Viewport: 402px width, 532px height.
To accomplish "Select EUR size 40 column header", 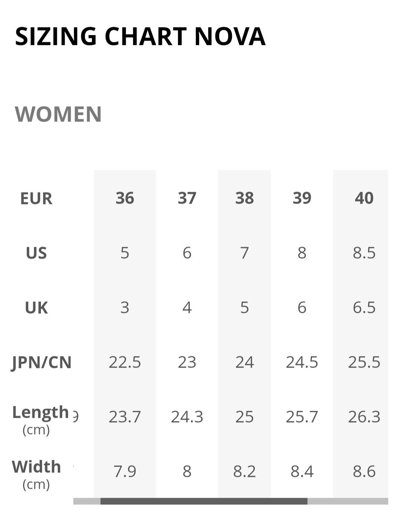I will click(364, 198).
